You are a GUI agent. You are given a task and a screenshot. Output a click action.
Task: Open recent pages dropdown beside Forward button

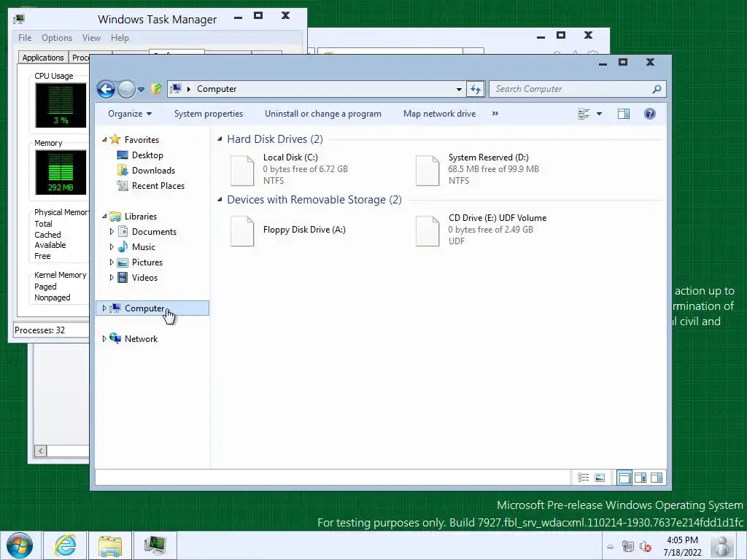pyautogui.click(x=141, y=89)
